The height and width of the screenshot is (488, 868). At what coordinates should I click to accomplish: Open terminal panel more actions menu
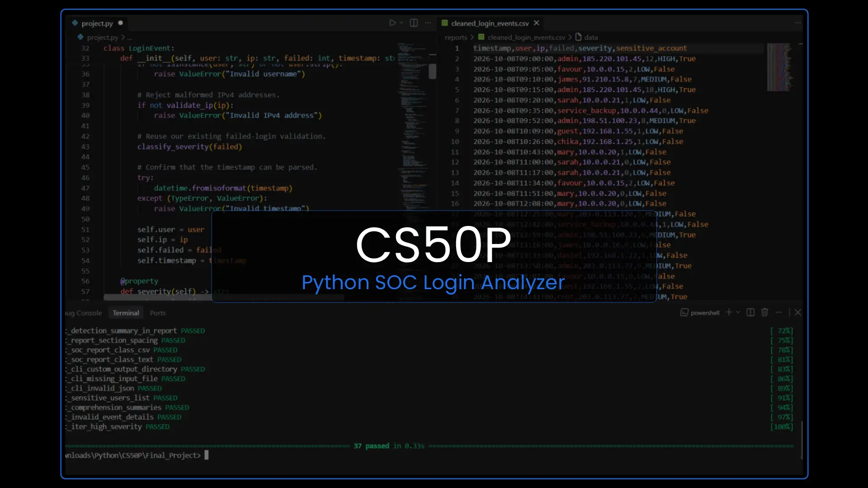pos(778,312)
